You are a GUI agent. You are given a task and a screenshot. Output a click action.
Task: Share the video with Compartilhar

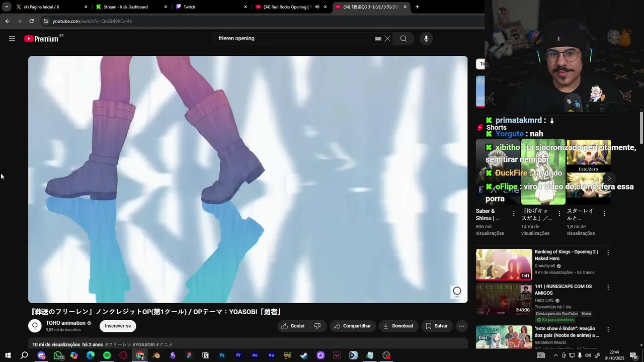352,326
